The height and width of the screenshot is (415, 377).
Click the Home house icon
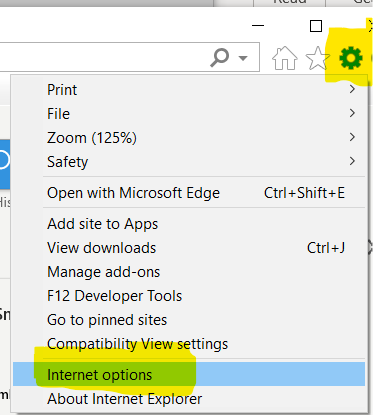285,58
